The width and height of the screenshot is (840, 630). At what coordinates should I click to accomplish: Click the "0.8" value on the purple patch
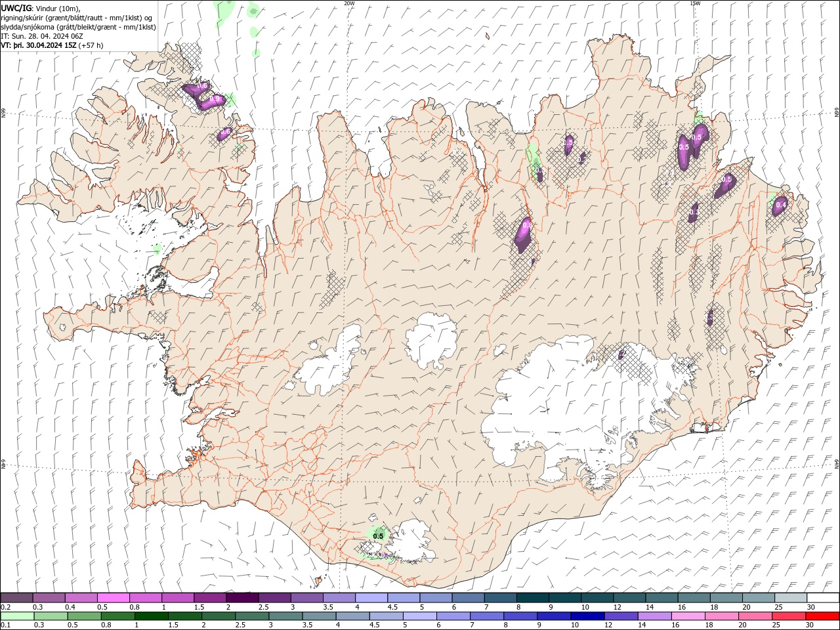click(527, 225)
